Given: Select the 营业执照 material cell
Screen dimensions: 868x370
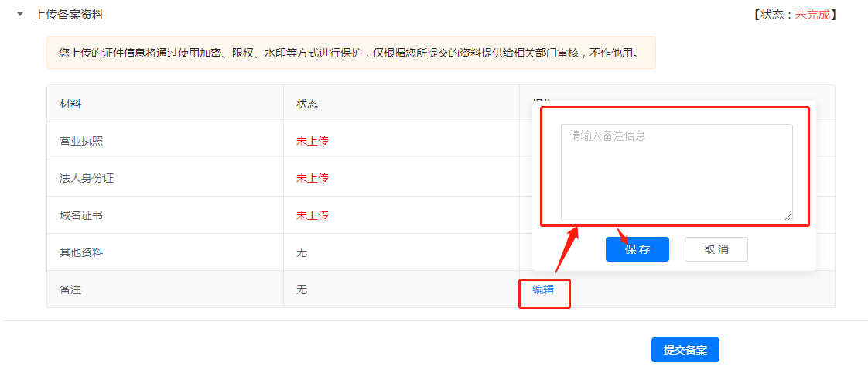Looking at the screenshot, I should tap(165, 141).
